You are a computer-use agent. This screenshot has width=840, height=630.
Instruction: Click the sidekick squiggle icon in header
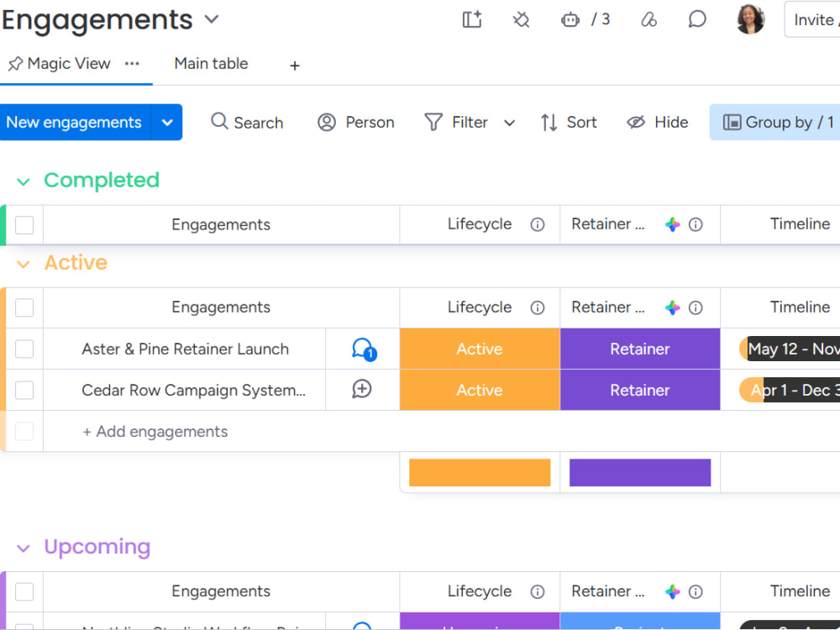[648, 20]
